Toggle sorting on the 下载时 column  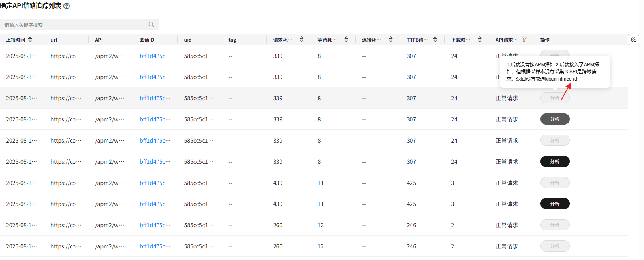pyautogui.click(x=480, y=40)
